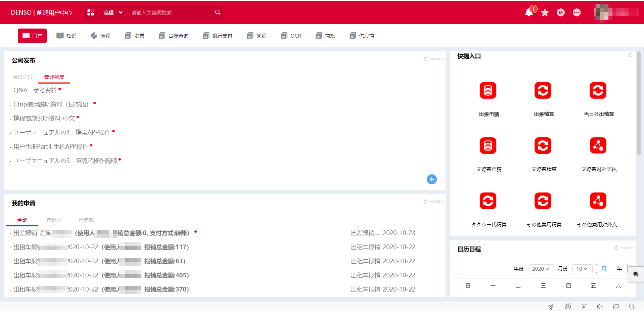Open 交際費申請 quick entry icon
644x311 pixels.
[488, 145]
